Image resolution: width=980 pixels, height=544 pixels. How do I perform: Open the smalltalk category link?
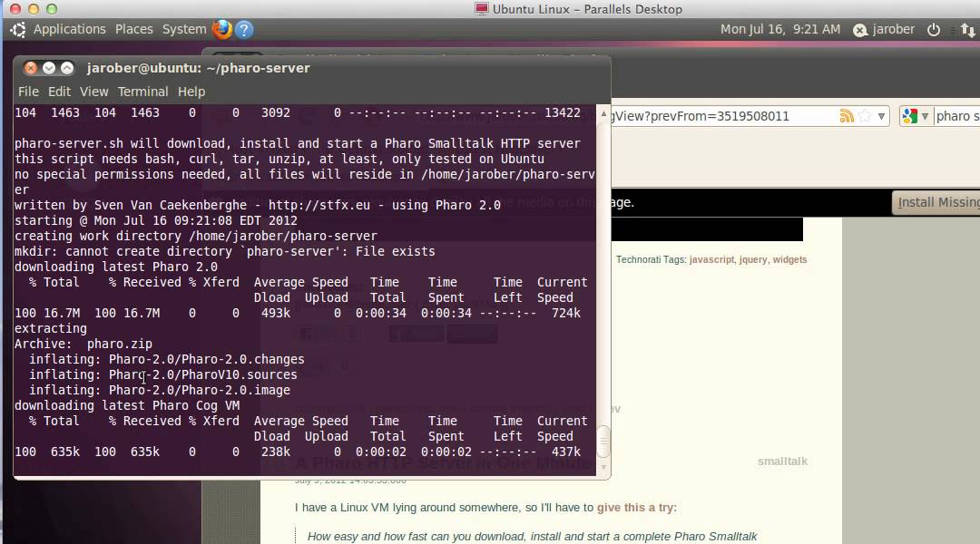tap(782, 461)
